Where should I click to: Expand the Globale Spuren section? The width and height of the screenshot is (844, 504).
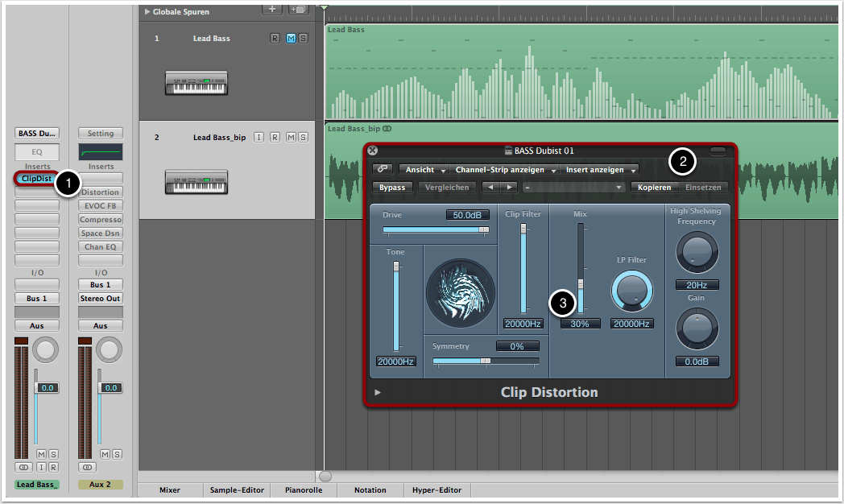[x=147, y=12]
